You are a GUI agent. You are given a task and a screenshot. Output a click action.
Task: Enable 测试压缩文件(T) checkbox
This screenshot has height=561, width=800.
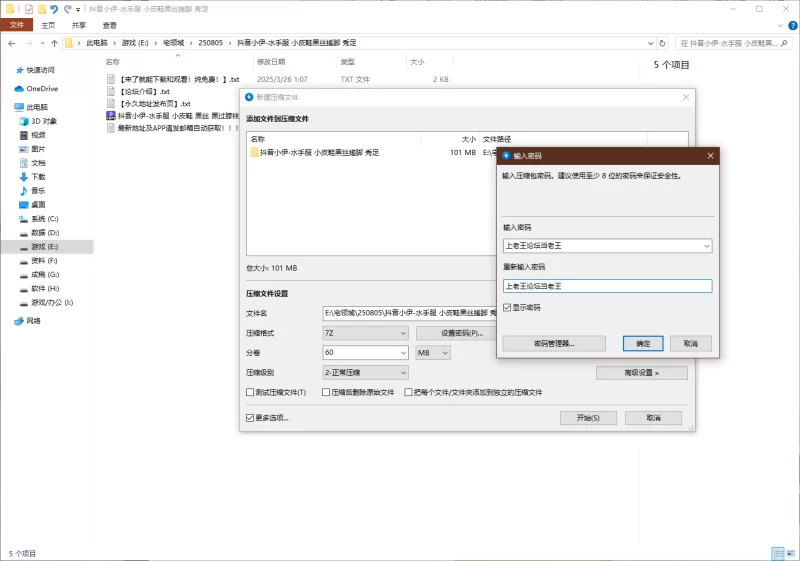(x=250, y=392)
